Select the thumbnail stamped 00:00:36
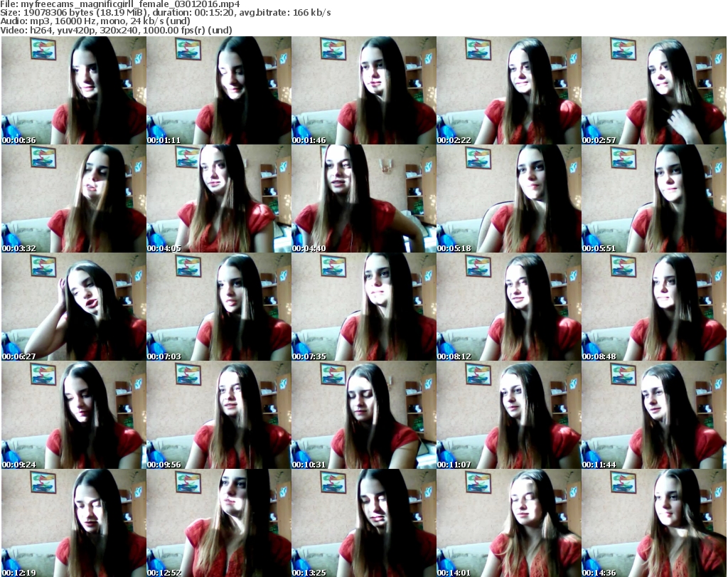The height and width of the screenshot is (577, 728). [74, 90]
